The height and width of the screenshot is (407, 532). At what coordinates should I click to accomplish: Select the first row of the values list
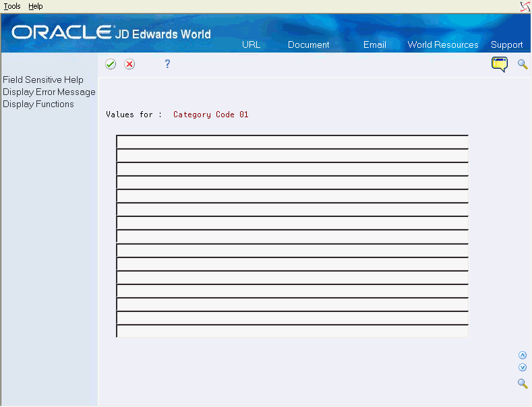tap(292, 142)
